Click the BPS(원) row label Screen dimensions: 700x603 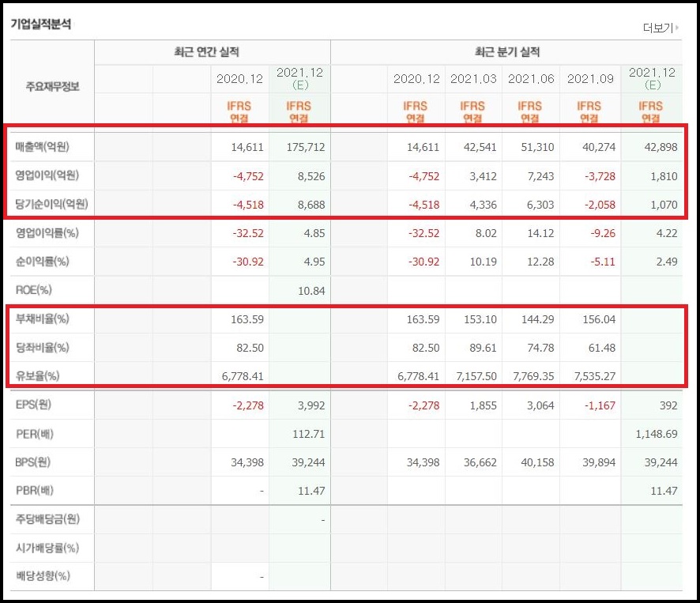(33, 462)
